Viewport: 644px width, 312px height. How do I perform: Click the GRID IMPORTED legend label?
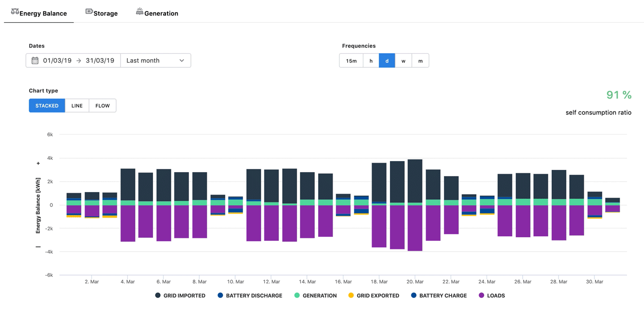[185, 296]
